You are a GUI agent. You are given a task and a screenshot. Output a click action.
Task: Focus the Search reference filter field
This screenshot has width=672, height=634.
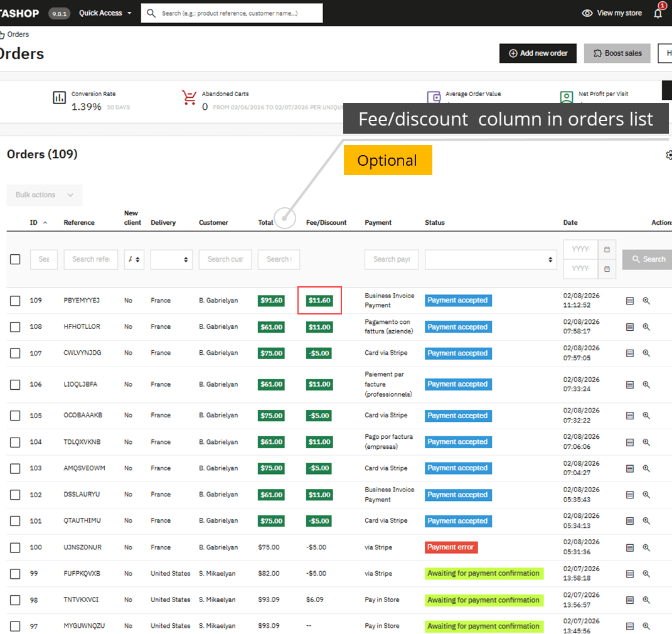[91, 260]
